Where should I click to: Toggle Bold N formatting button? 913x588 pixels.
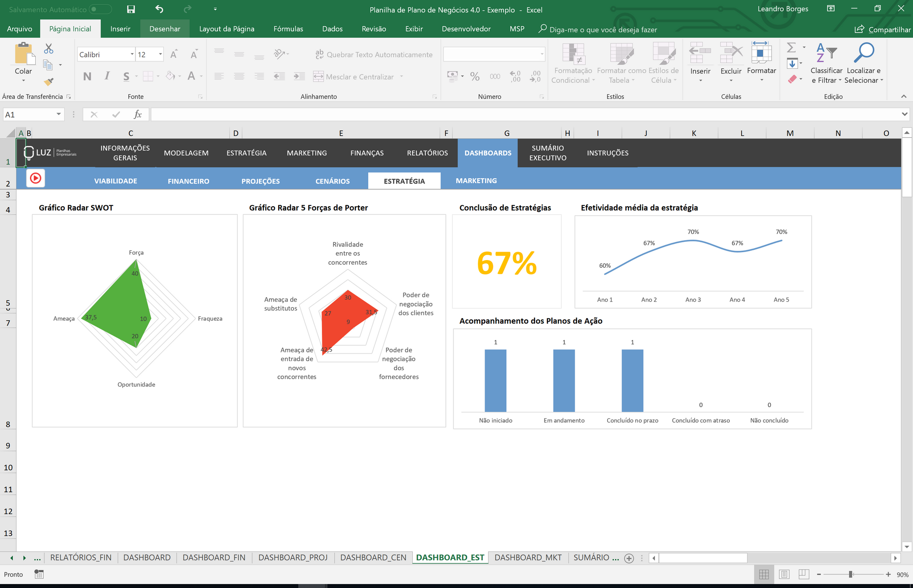coord(87,76)
